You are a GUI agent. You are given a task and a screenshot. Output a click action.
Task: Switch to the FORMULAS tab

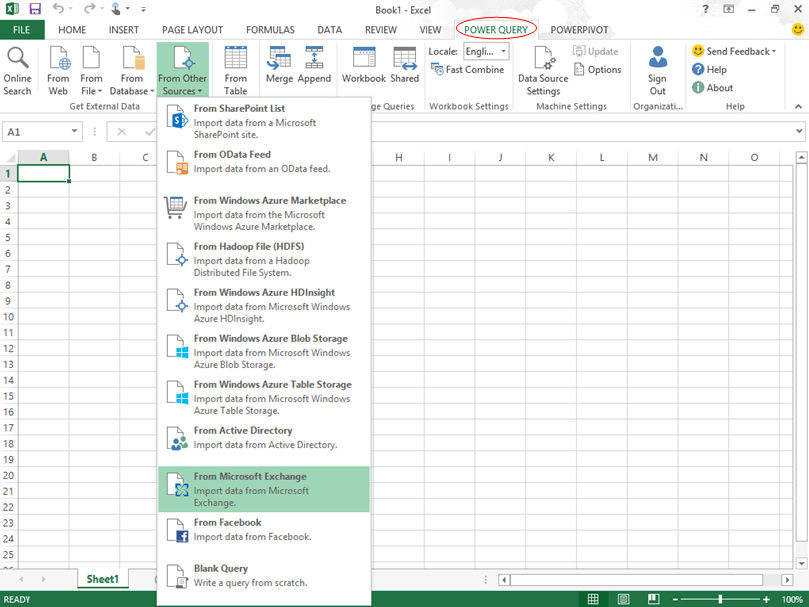(x=270, y=30)
